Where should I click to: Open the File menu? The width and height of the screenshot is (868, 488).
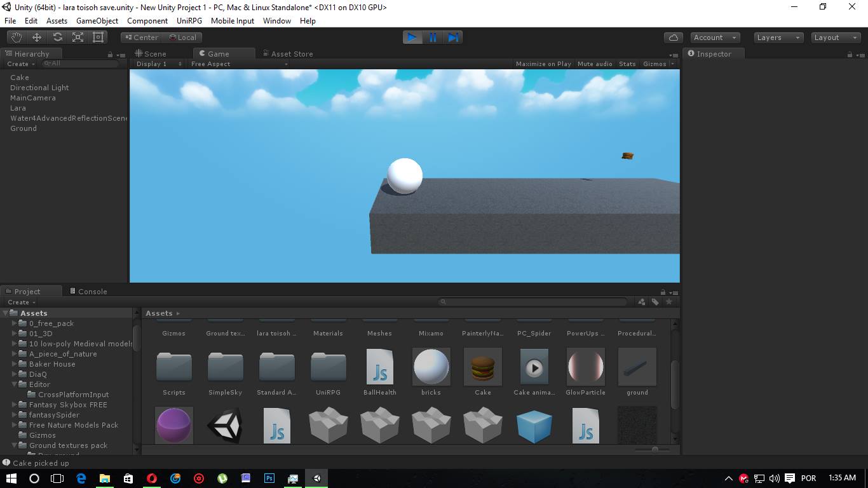10,20
